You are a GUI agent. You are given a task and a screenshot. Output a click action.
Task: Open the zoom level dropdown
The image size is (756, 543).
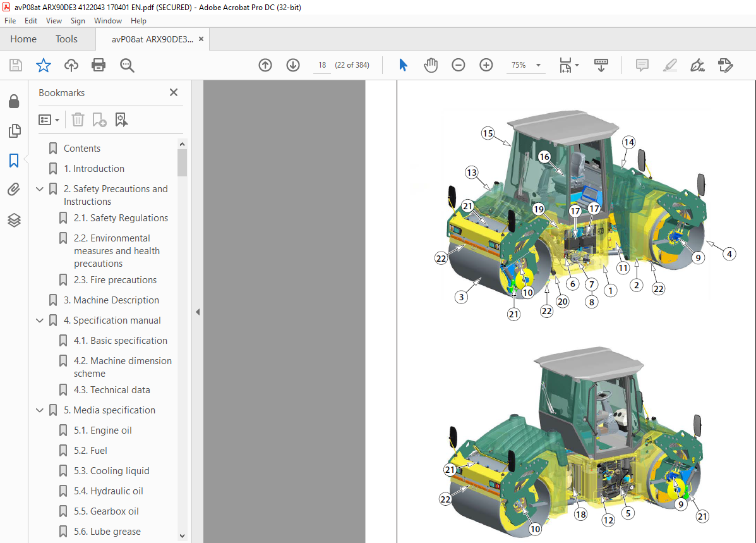(x=539, y=65)
